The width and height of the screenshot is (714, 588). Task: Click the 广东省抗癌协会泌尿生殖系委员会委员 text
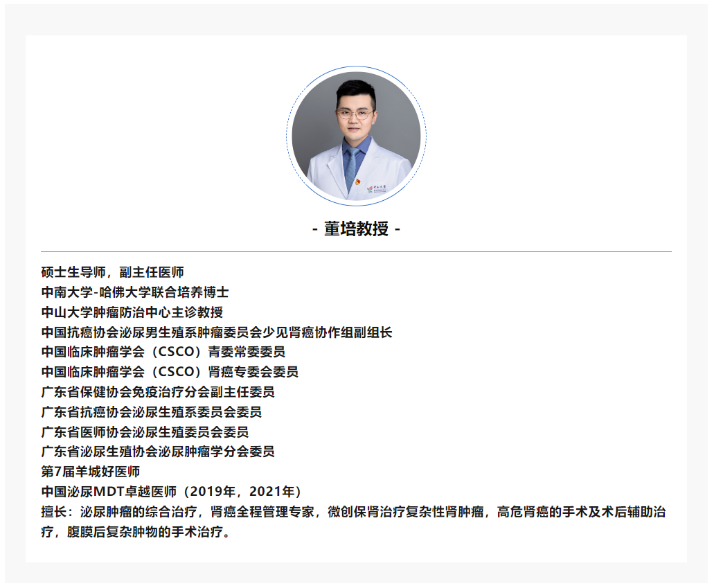click(151, 412)
